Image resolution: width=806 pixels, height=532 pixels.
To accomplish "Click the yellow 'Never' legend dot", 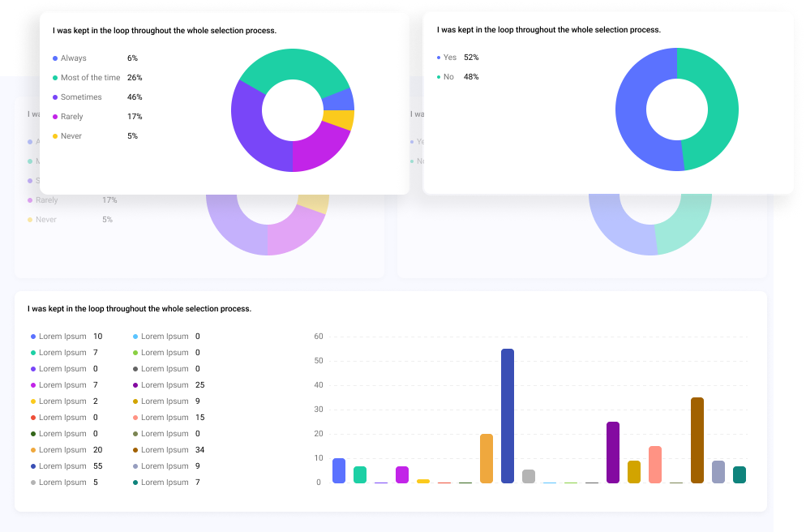I will [54, 135].
